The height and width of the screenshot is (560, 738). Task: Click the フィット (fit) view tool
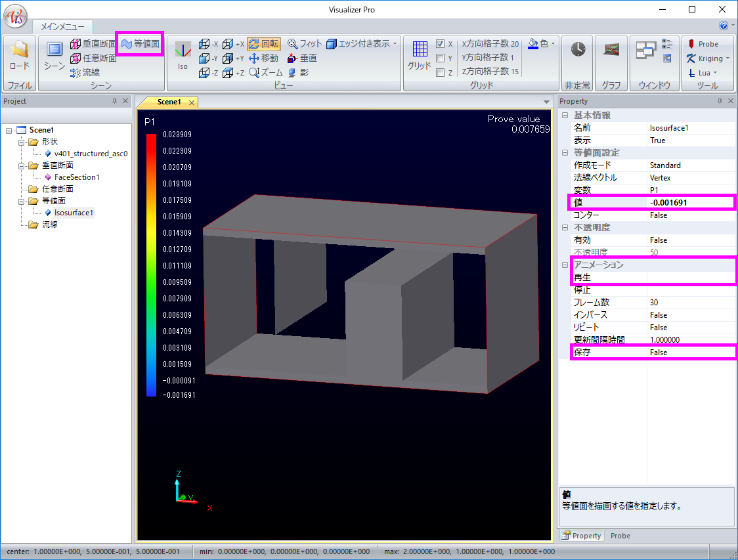pos(305,44)
